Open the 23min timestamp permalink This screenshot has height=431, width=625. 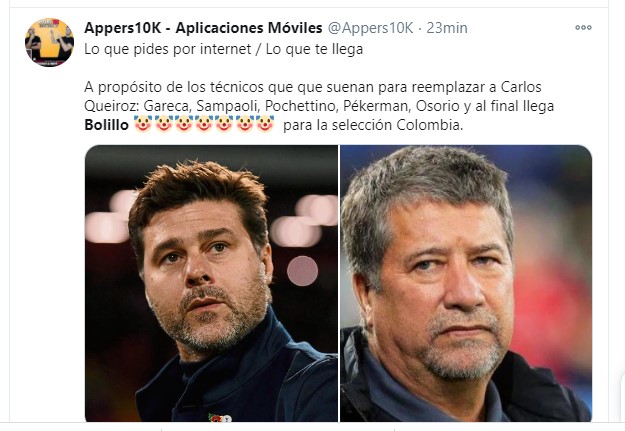point(447,28)
